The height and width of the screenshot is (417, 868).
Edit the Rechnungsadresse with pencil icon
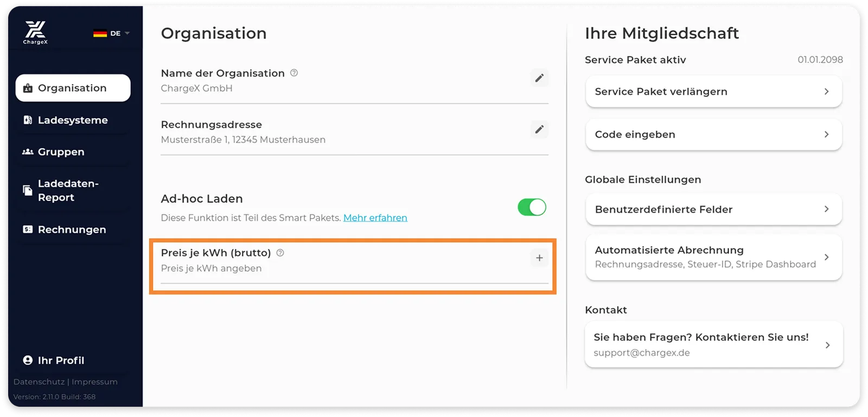tap(539, 129)
